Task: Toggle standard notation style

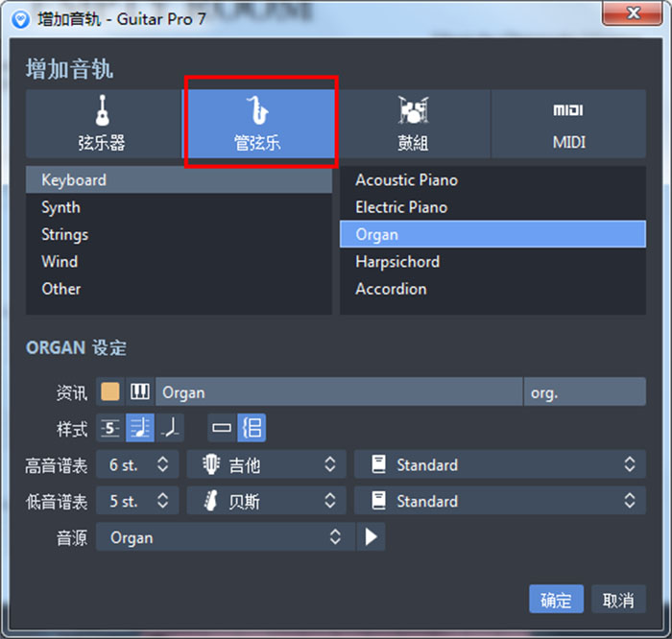Action: [x=140, y=428]
